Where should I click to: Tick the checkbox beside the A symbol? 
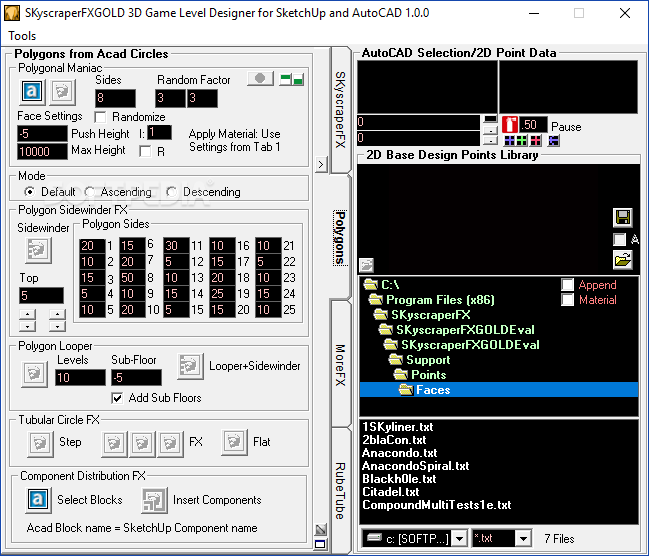pyautogui.click(x=619, y=239)
